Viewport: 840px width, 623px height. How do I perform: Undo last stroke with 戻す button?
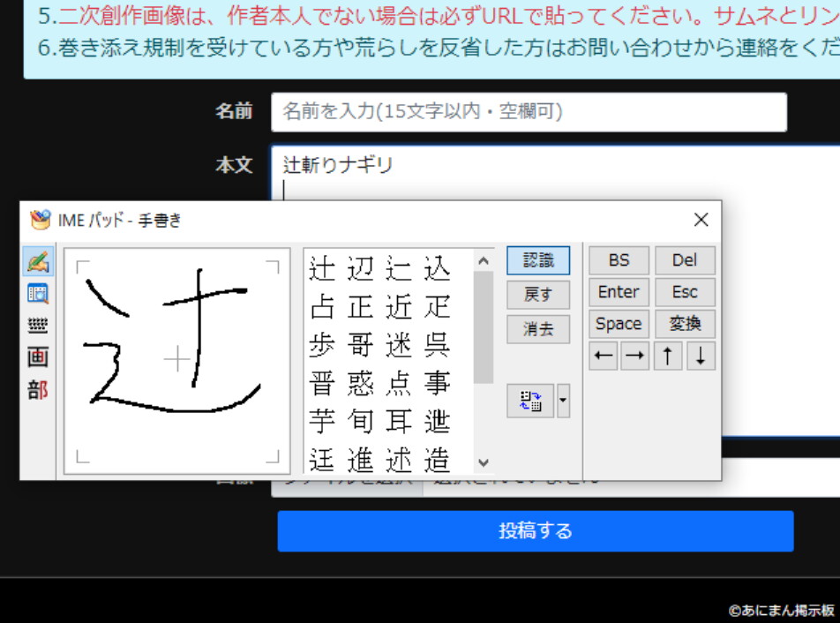tap(538, 294)
